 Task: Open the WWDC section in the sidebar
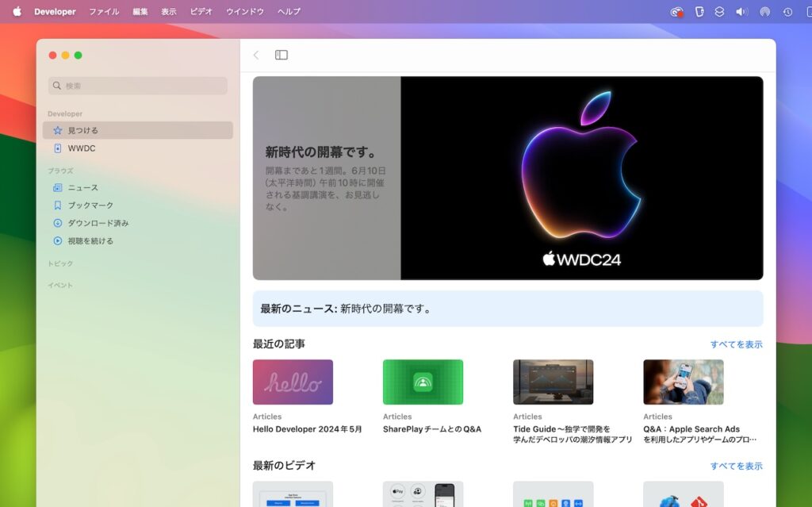83,148
